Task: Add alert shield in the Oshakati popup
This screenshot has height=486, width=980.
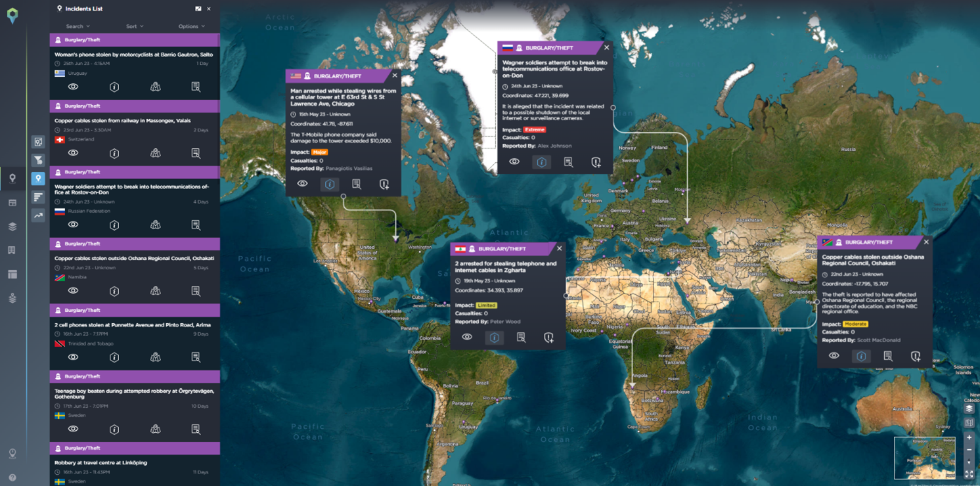Action: 916,356
